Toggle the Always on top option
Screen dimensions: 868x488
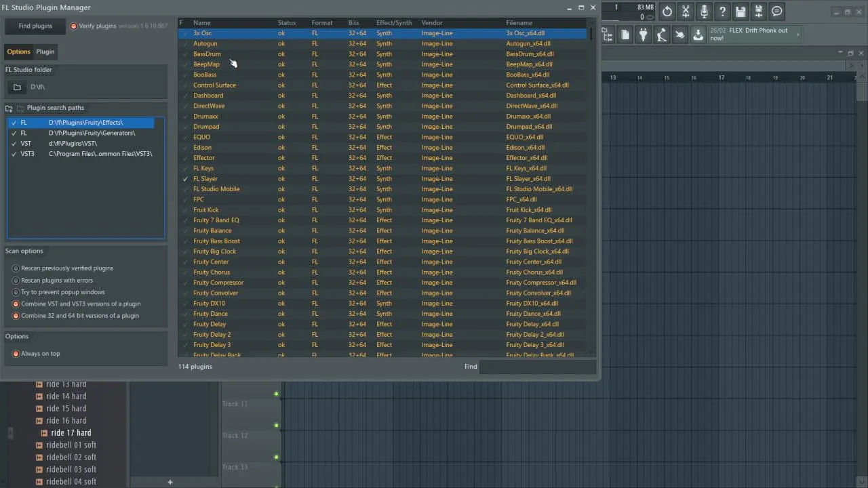16,354
